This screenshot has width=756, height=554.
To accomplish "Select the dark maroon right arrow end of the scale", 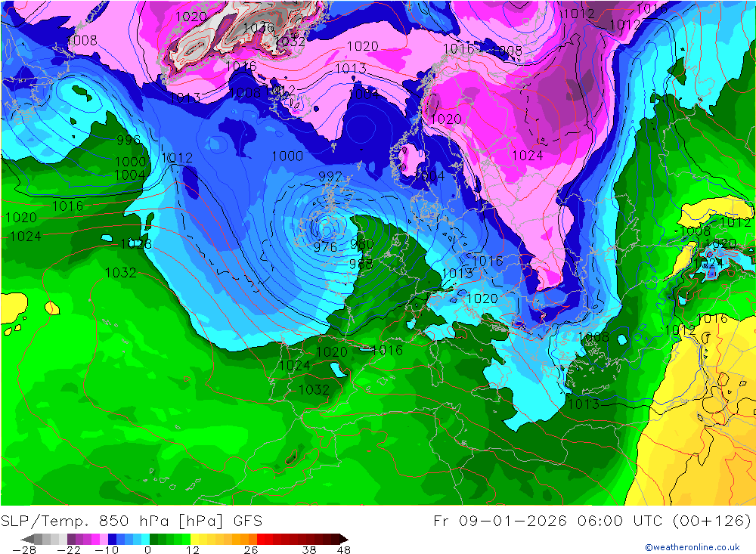I will [x=344, y=539].
